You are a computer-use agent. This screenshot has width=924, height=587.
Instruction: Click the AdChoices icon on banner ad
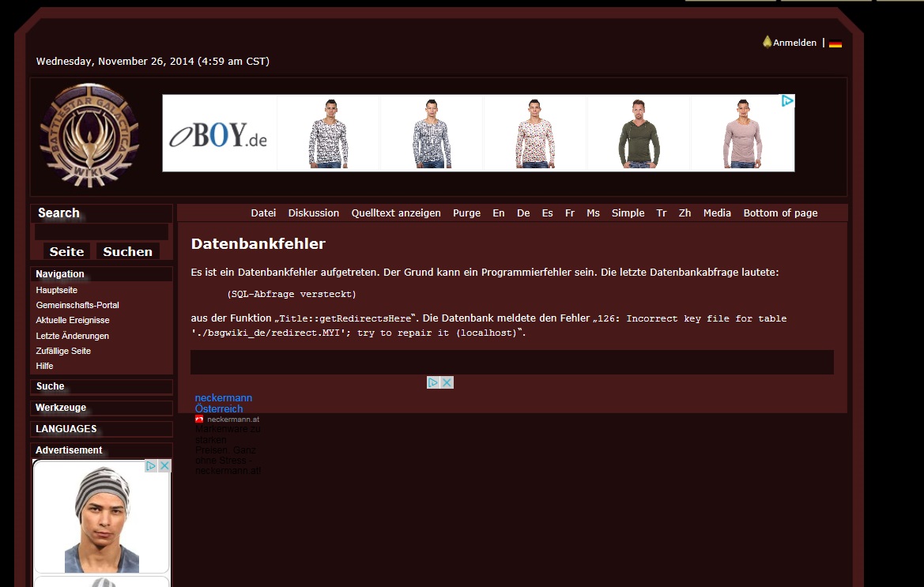tap(787, 101)
